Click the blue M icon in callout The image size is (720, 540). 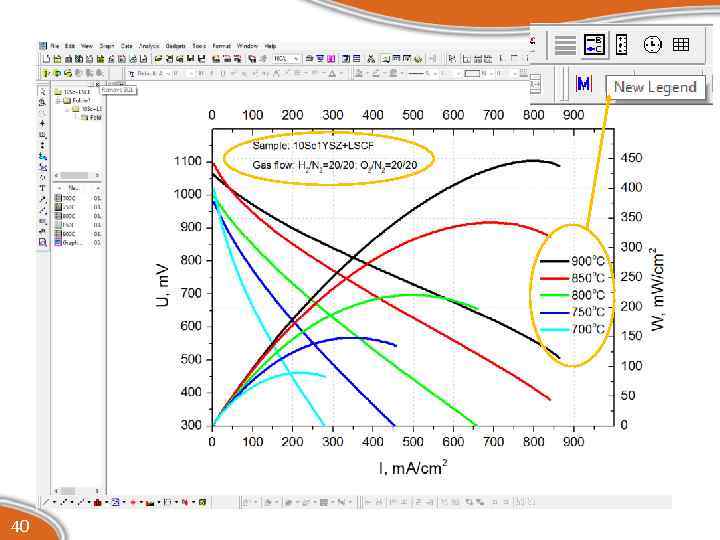coord(584,84)
